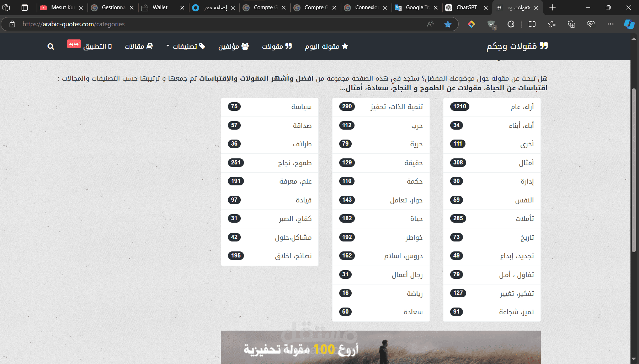Click the shield checkmark extension icon

491,24
